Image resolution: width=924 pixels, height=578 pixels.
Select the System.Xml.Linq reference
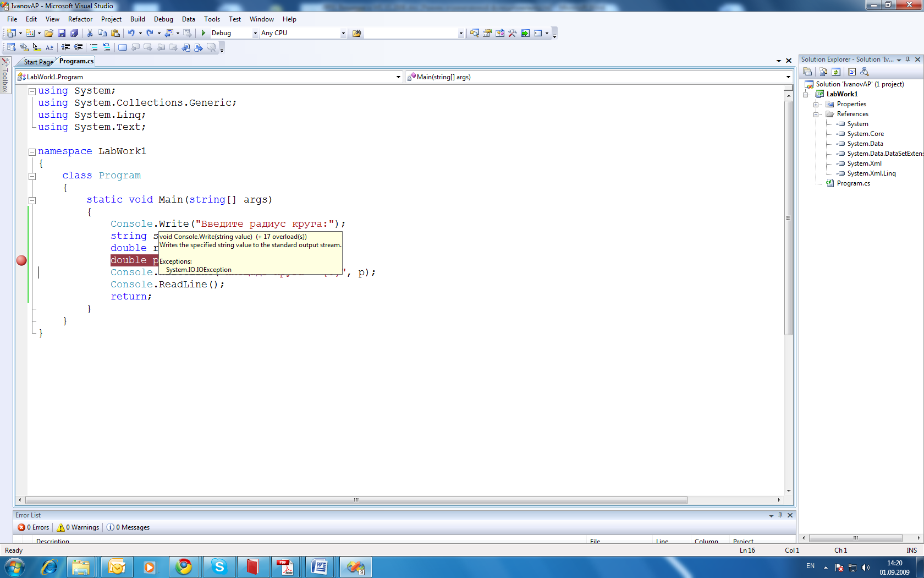pyautogui.click(x=871, y=173)
